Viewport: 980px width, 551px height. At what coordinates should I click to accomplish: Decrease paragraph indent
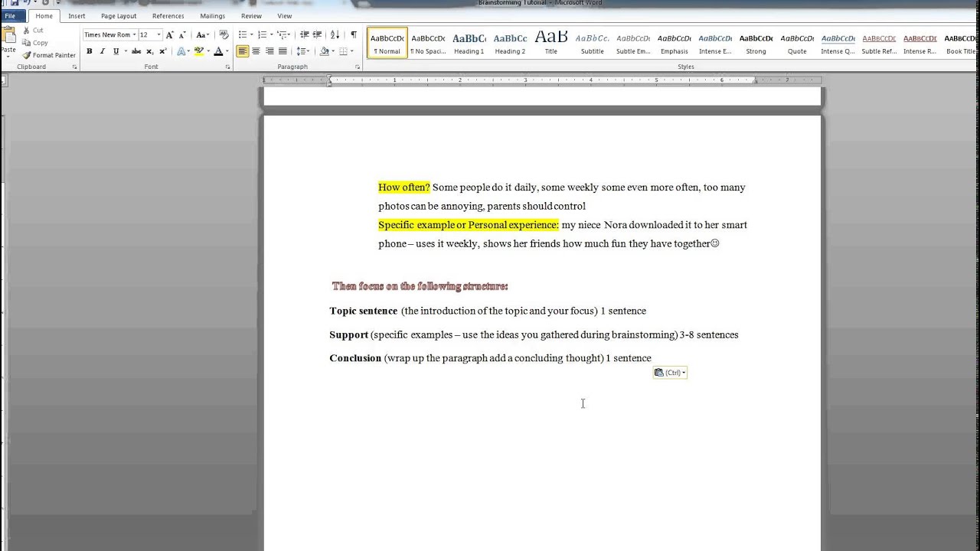click(304, 35)
